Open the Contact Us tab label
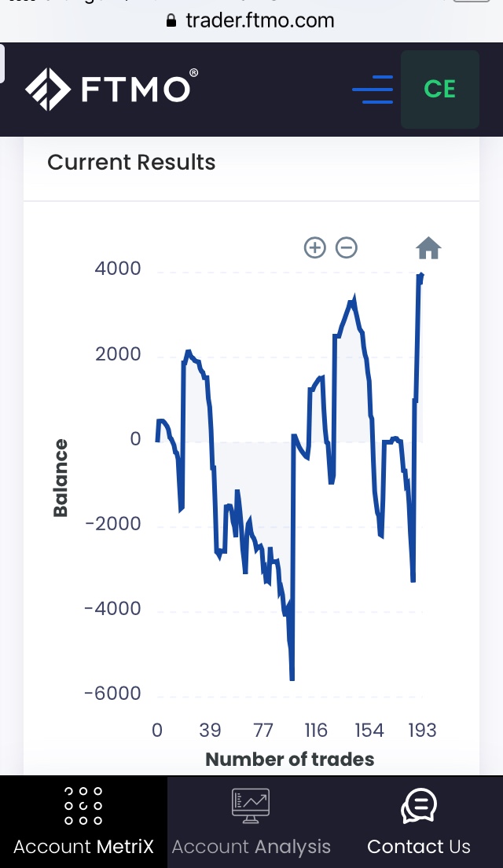 [x=418, y=847]
